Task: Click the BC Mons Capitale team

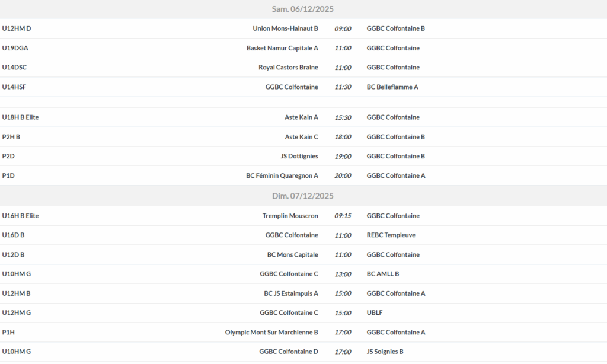Action: pyautogui.click(x=292, y=255)
